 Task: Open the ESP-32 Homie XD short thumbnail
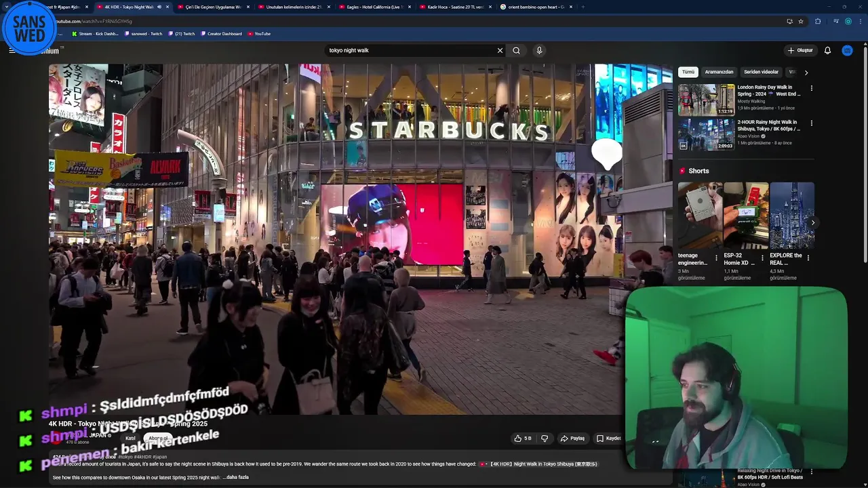click(x=746, y=216)
